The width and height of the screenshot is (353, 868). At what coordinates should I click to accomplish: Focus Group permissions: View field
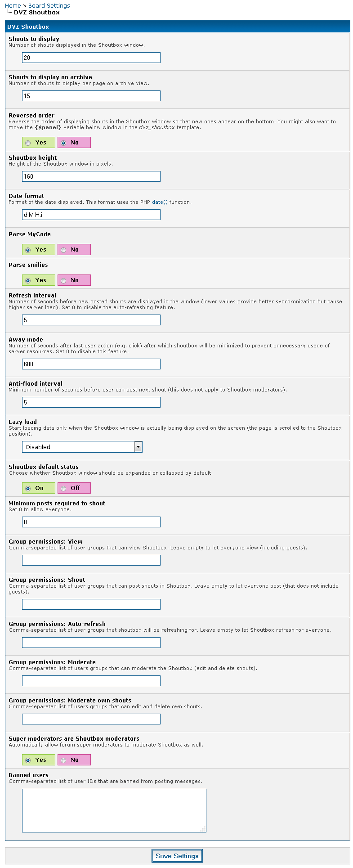pos(91,560)
